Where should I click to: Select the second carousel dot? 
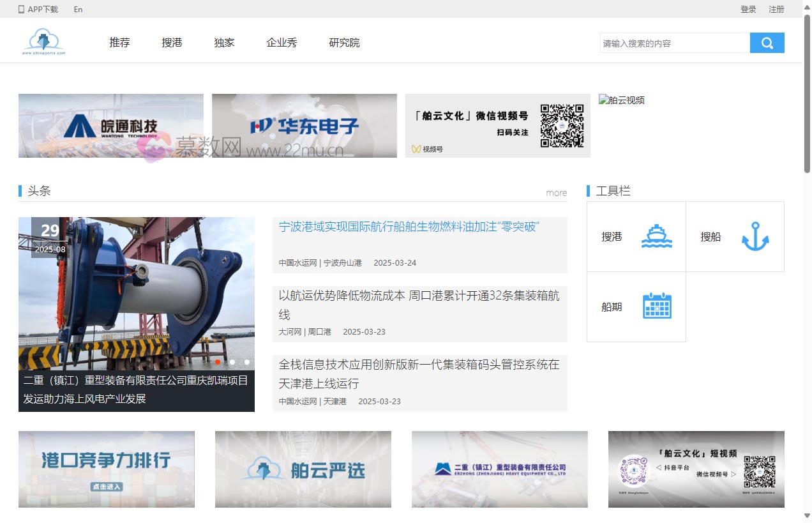point(231,361)
